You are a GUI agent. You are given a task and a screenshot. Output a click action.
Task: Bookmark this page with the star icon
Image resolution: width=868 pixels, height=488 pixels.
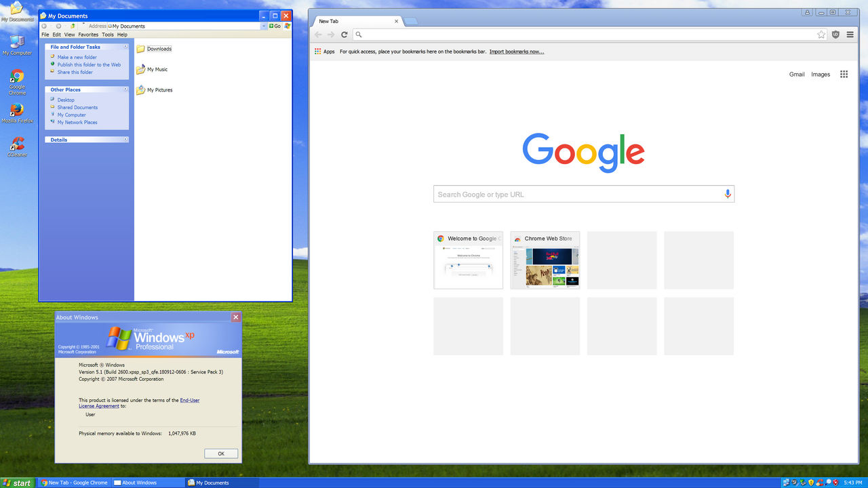pyautogui.click(x=821, y=35)
